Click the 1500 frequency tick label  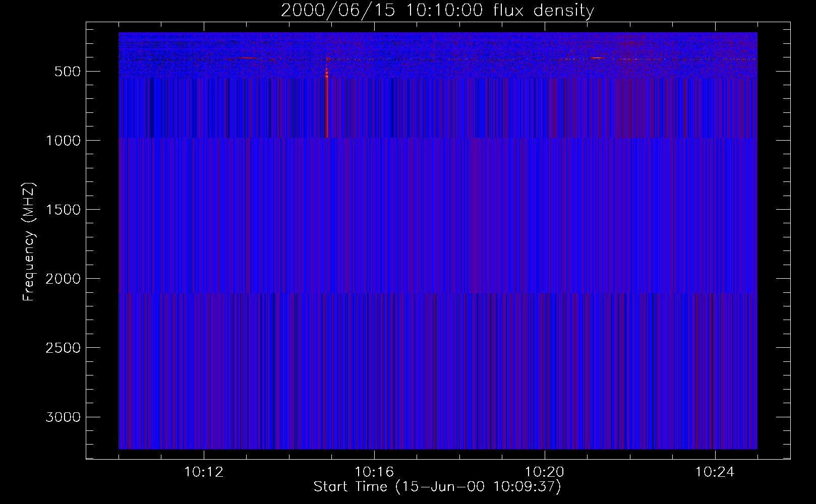(63, 210)
